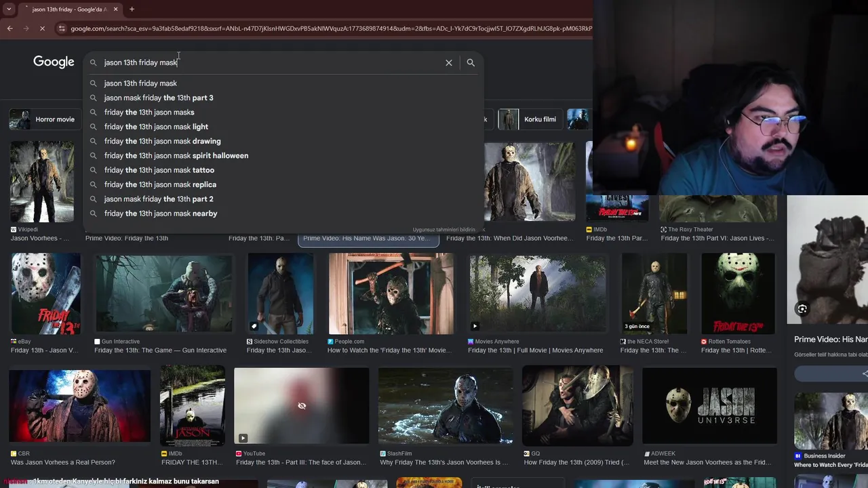The image size is (868, 488).
Task: Click the Google Lens icon on the preview image
Action: (x=802, y=309)
